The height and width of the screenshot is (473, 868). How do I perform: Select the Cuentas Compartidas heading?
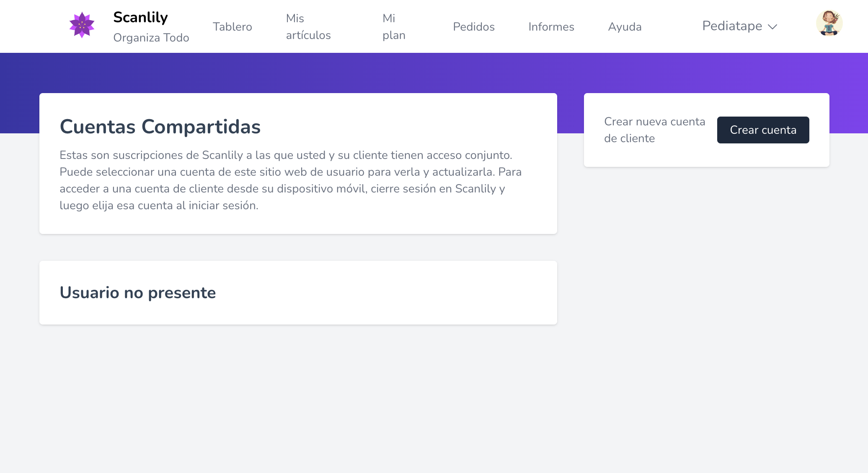click(x=160, y=127)
